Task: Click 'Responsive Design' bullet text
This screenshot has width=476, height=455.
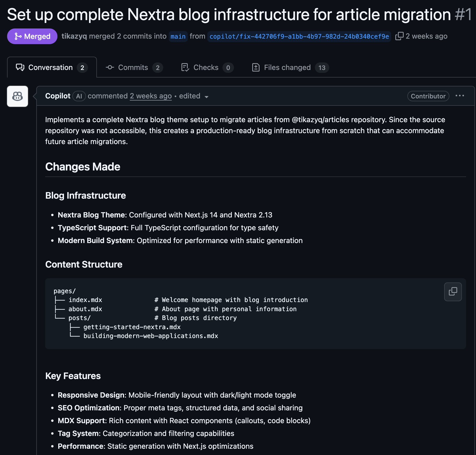Action: 91,395
